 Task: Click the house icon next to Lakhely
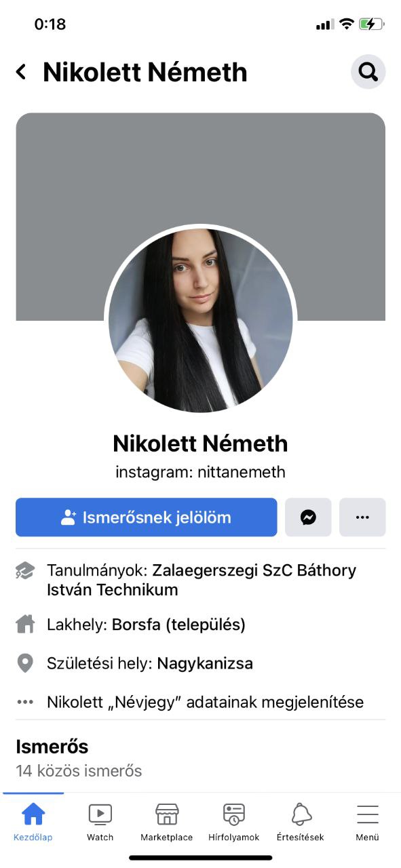25,624
